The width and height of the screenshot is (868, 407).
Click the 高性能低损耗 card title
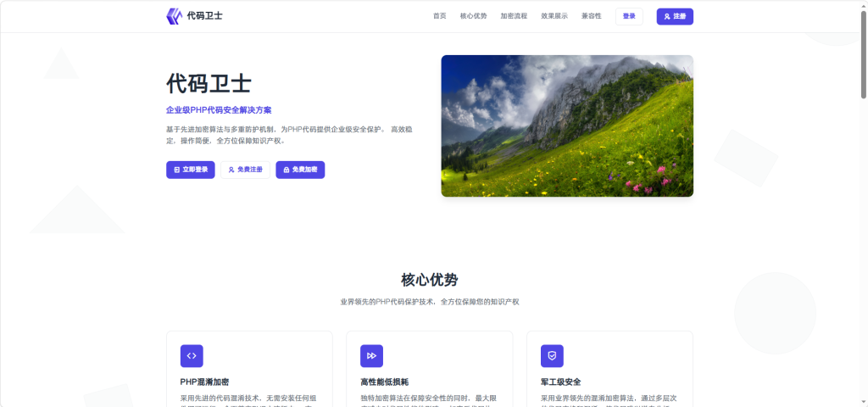coord(385,382)
